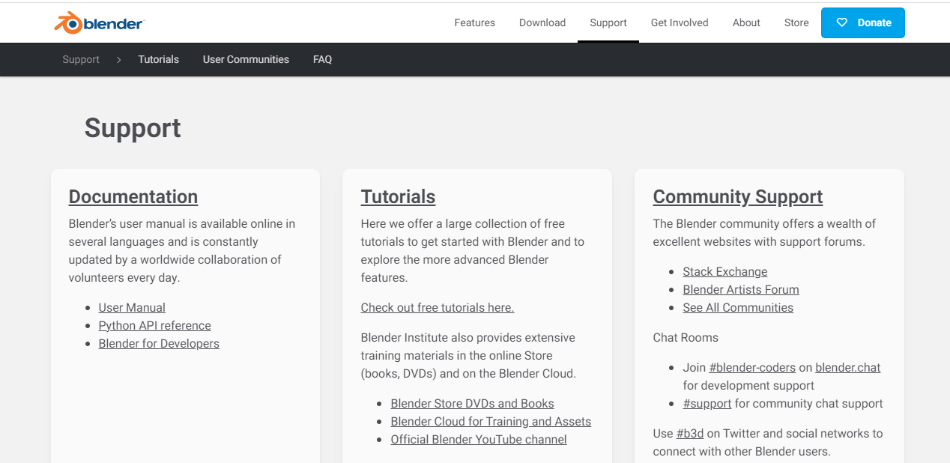Open the Python API reference link
Viewport: 950px width, 463px height.
tap(154, 326)
